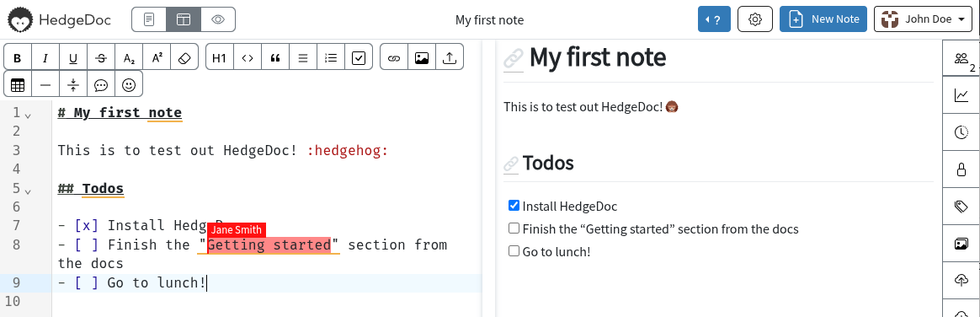Image resolution: width=980 pixels, height=317 pixels.
Task: Apply underline formatting
Action: pos(73,58)
